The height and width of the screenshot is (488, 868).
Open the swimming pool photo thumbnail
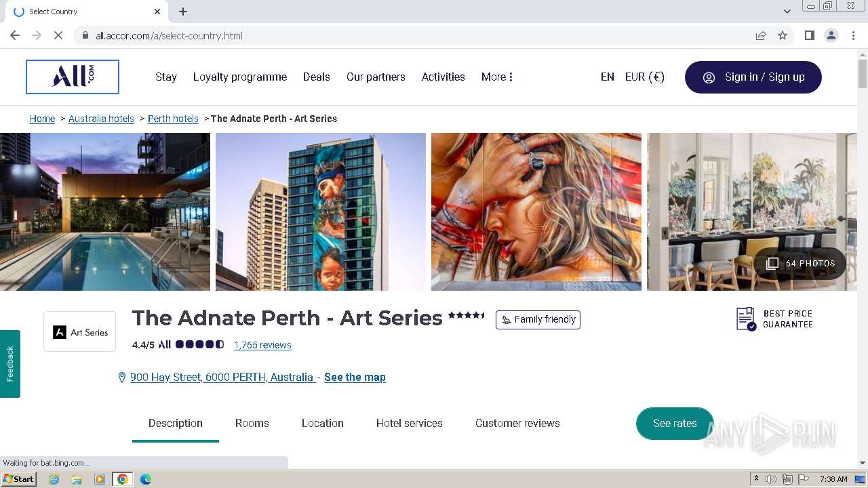[105, 211]
